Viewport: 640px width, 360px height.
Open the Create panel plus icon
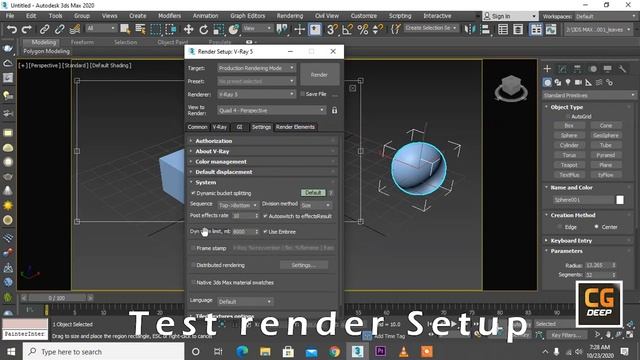[x=547, y=69]
